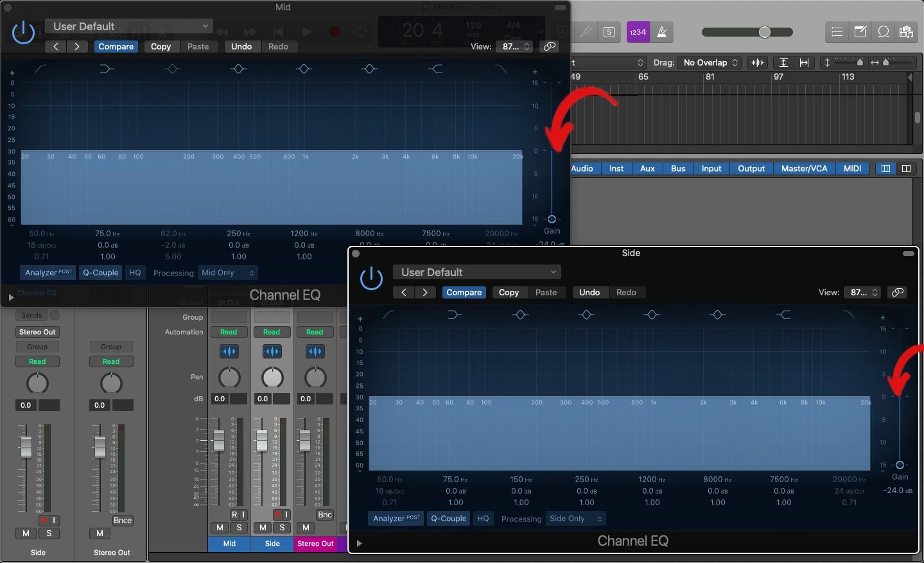The height and width of the screenshot is (563, 924).
Task: Solo the Mid channel strip
Action: tap(239, 526)
